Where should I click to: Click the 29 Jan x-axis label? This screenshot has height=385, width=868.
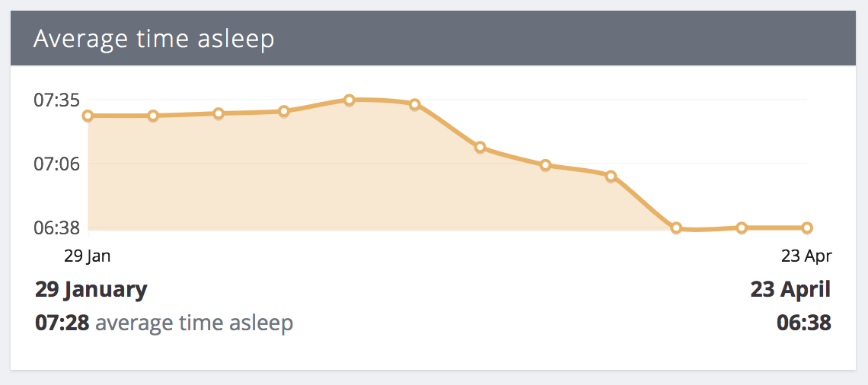[x=88, y=256]
